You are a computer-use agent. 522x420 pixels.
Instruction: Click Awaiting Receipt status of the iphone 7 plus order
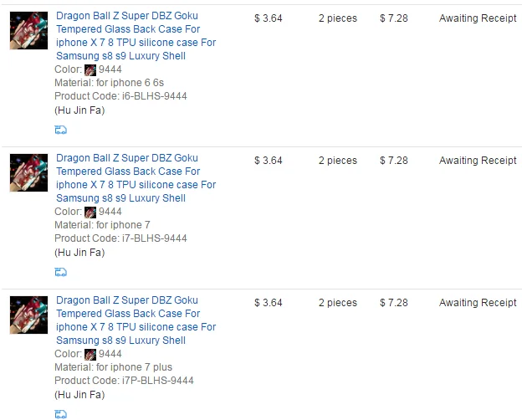478,303
